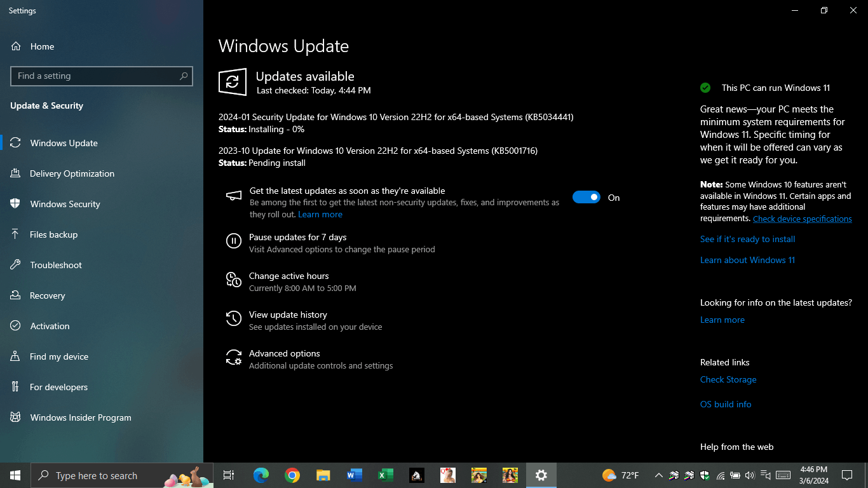The width and height of the screenshot is (868, 488).
Task: Open the Check Storage link
Action: click(728, 379)
